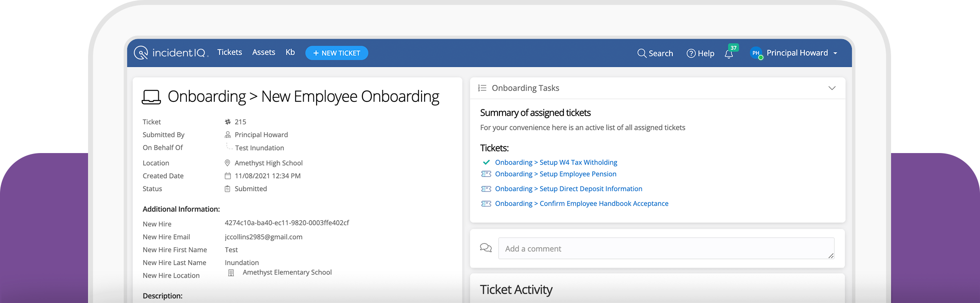Click the Help question mark icon
This screenshot has height=303, width=980.
coord(691,53)
